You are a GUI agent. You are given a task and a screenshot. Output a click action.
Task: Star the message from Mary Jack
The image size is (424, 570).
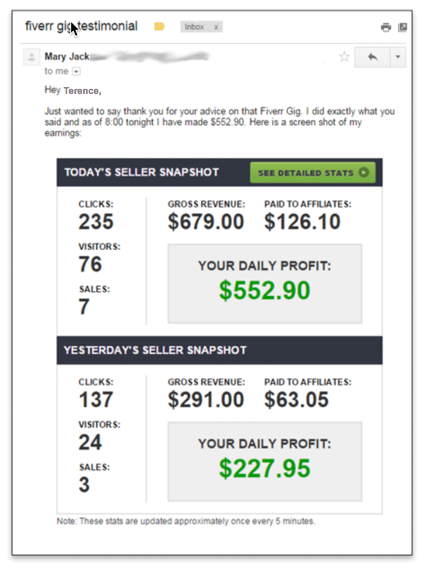click(x=344, y=57)
